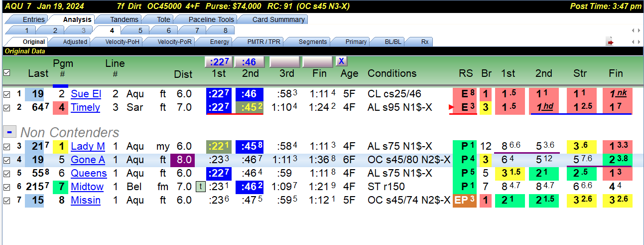Image resolution: width=644 pixels, height=245 pixels.
Task: Open the Gone A horse link
Action: point(88,160)
